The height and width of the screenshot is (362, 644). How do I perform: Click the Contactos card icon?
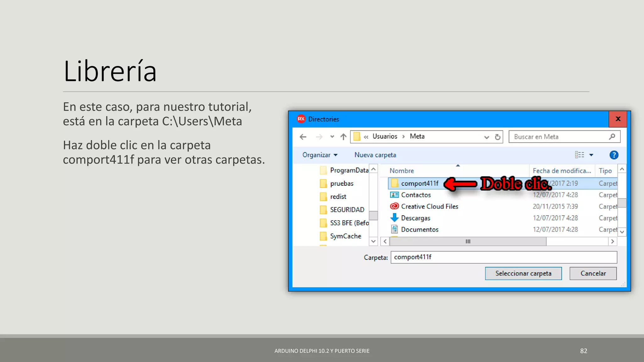(394, 195)
